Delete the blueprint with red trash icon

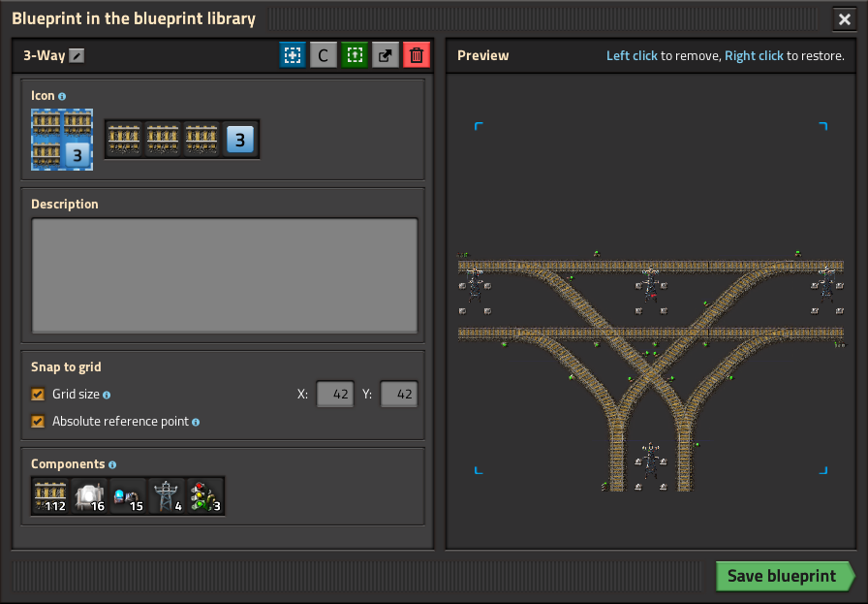click(x=417, y=55)
